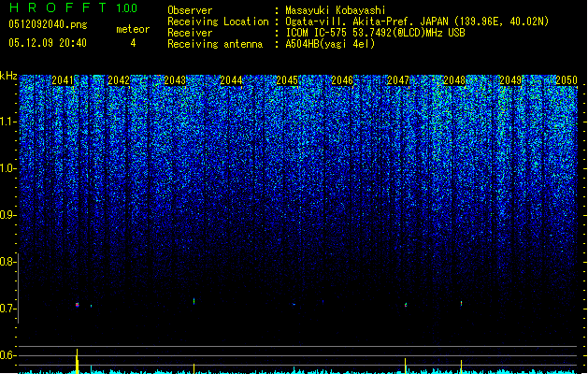Click the timestamp 05.12.09 20:40
Screen dimensions: 588x374
48,43
